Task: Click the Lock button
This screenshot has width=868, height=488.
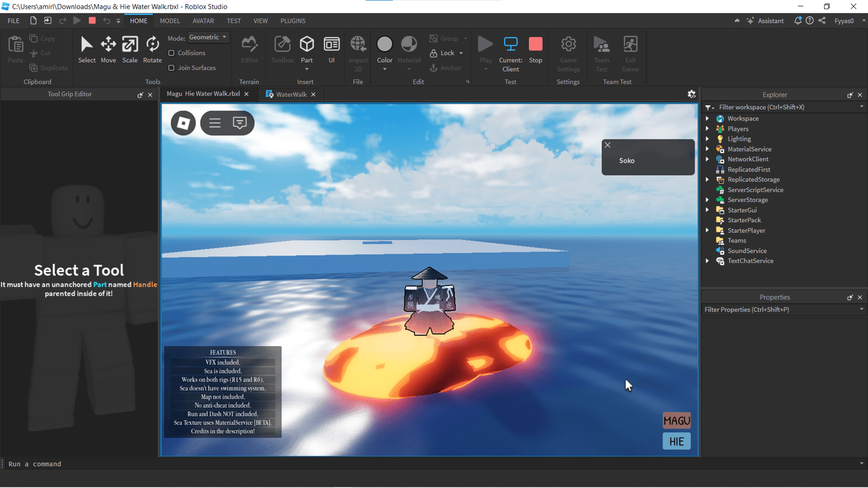Action: point(443,53)
